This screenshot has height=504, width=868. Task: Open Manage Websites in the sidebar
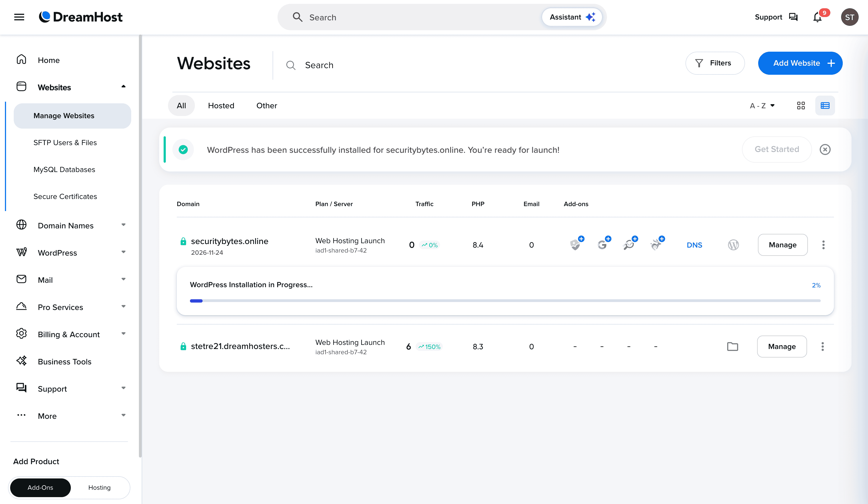64,116
